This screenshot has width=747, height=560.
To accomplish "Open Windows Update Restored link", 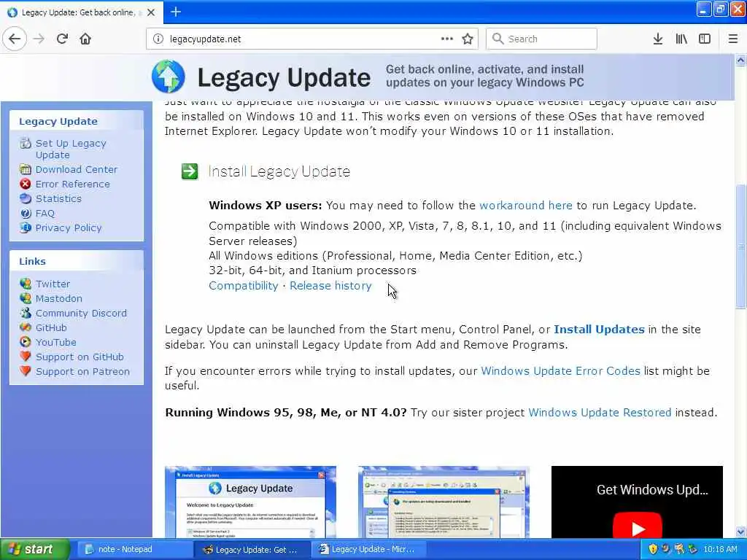I will 600,413.
